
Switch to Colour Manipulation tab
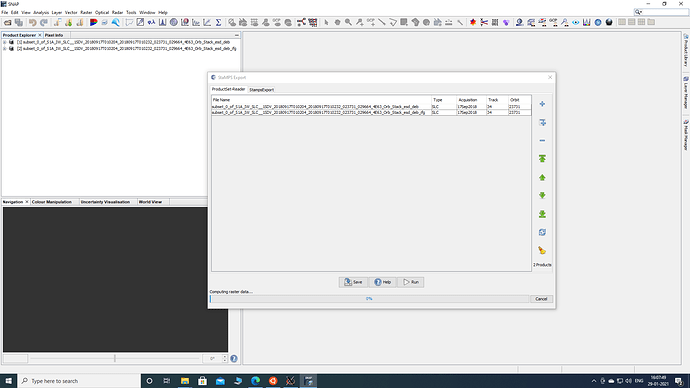(x=51, y=202)
